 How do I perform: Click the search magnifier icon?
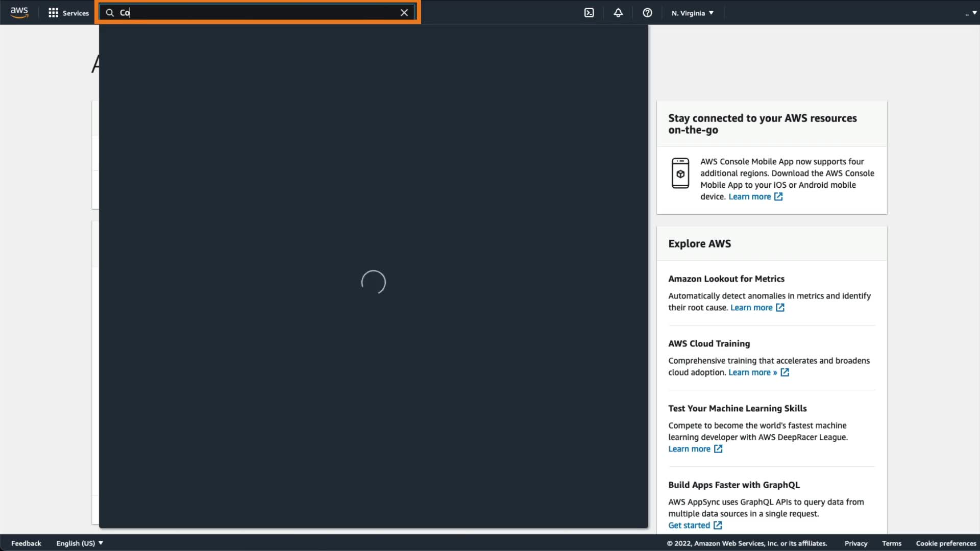pos(110,13)
